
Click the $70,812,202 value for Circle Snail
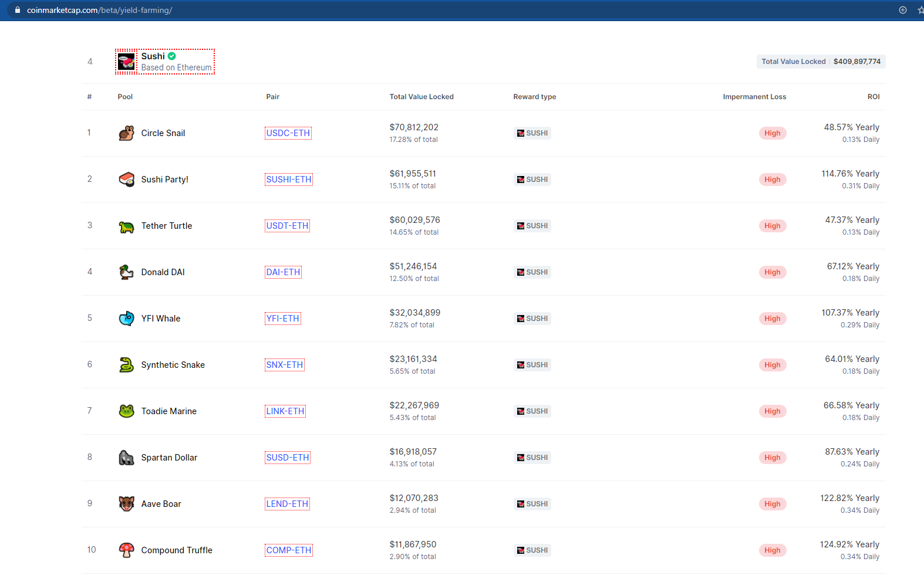coord(414,127)
